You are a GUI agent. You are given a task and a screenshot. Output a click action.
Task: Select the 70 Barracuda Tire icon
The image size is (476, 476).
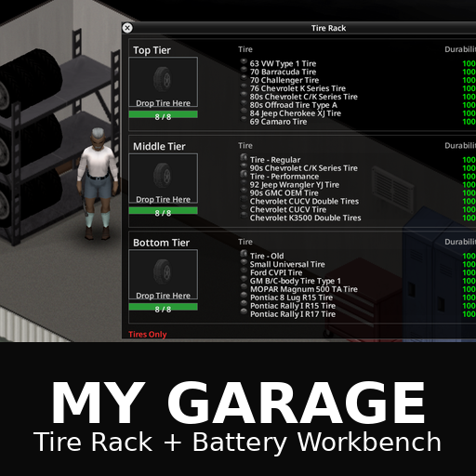pos(244,70)
